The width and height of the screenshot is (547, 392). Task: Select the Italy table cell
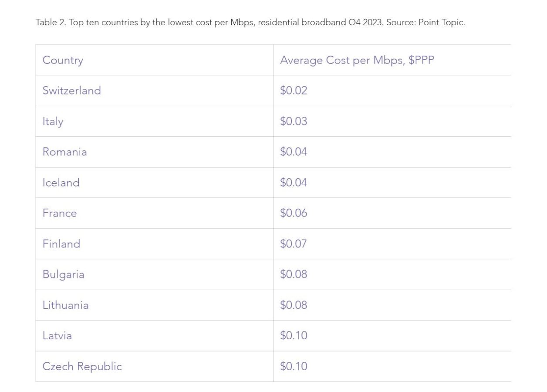click(x=53, y=121)
